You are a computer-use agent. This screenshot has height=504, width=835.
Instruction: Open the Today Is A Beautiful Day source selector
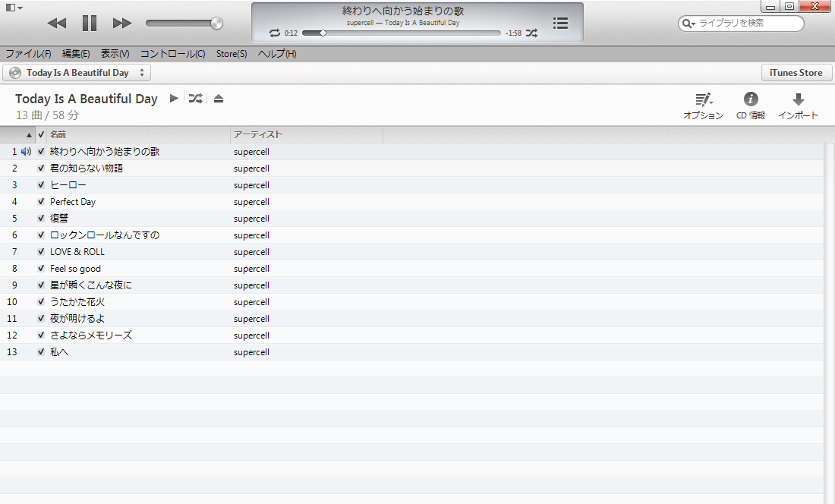tap(77, 73)
